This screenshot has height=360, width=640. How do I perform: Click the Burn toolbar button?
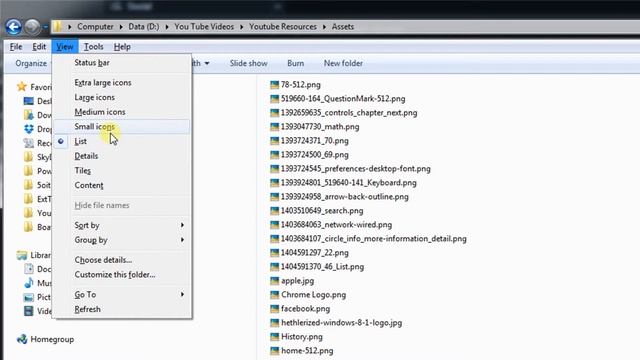[x=296, y=63]
